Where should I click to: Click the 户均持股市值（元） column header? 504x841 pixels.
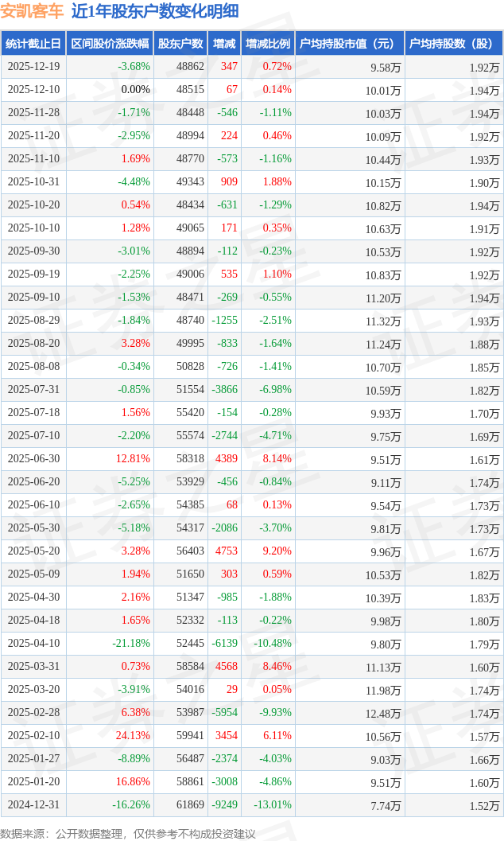[x=349, y=44]
